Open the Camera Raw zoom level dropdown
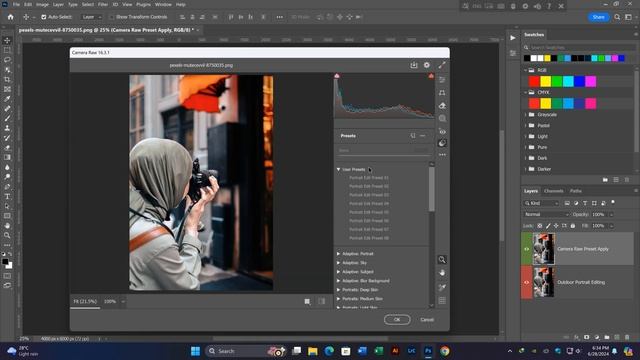 [x=123, y=302]
